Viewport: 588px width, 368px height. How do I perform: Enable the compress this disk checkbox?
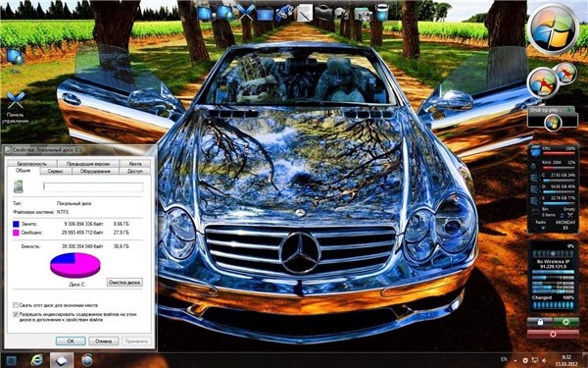point(16,305)
